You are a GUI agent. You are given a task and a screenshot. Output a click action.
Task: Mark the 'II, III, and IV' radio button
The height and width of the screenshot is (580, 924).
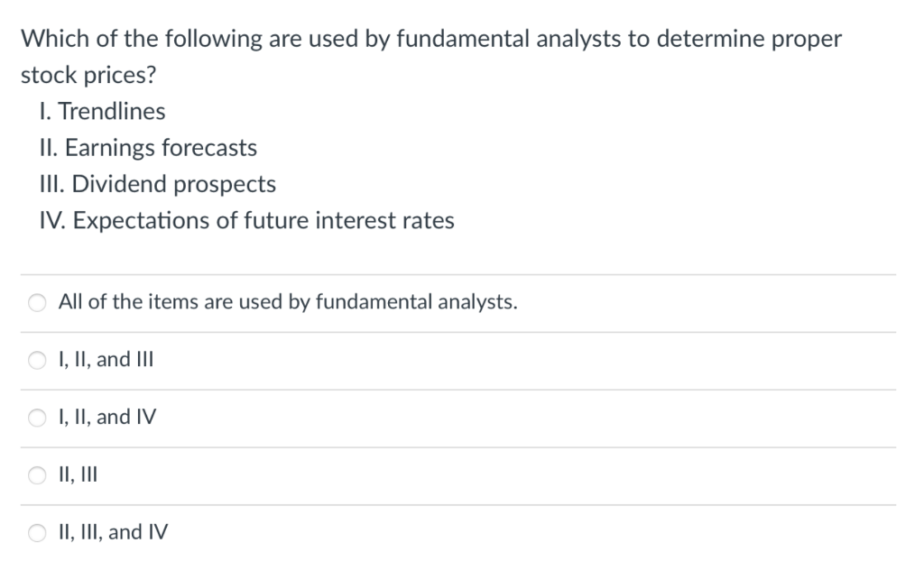35,534
